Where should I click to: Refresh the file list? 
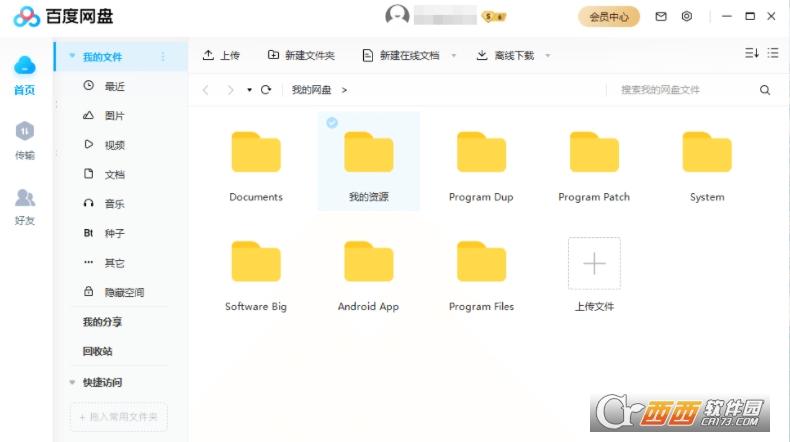pos(266,90)
